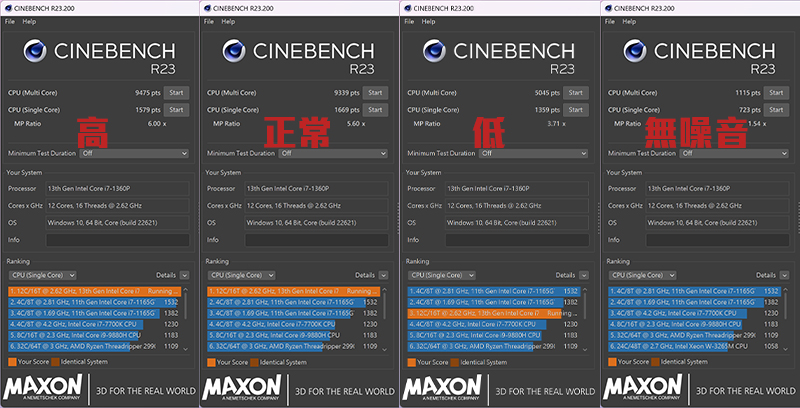Select Threadripper ranking row in 9339 pts window
800x408 pixels.
coord(293,346)
